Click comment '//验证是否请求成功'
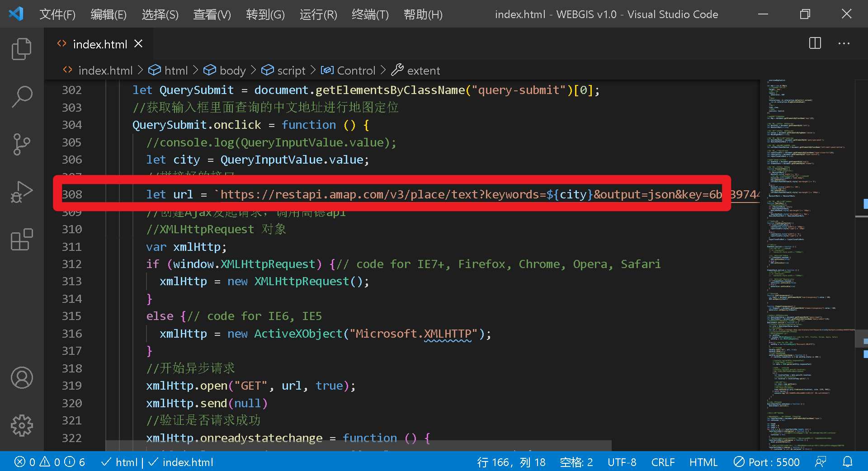This screenshot has width=868, height=471. 203,420
